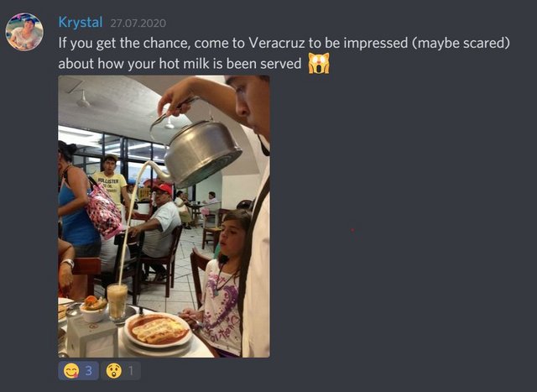537x392 pixels.
Task: Select the word Veracruz in the message
Action: [x=276, y=43]
